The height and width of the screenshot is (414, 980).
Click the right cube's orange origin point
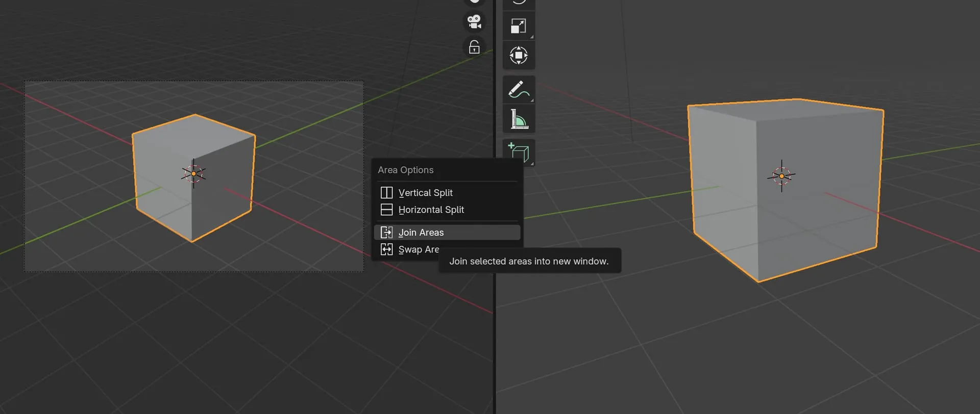tap(781, 176)
